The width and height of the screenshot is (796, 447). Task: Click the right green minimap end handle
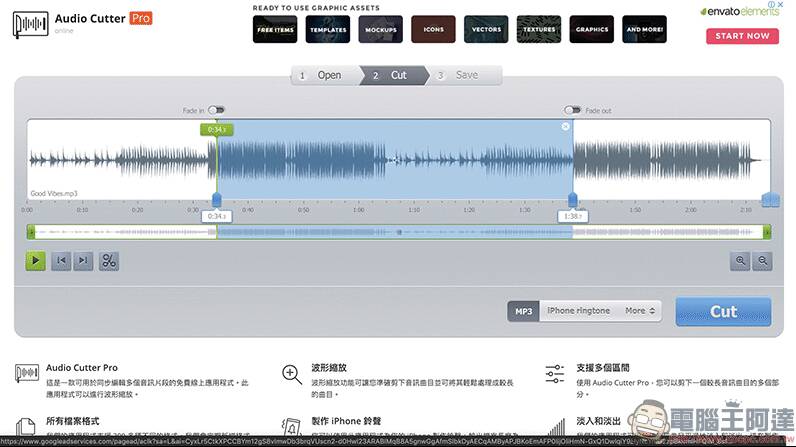[x=767, y=232]
